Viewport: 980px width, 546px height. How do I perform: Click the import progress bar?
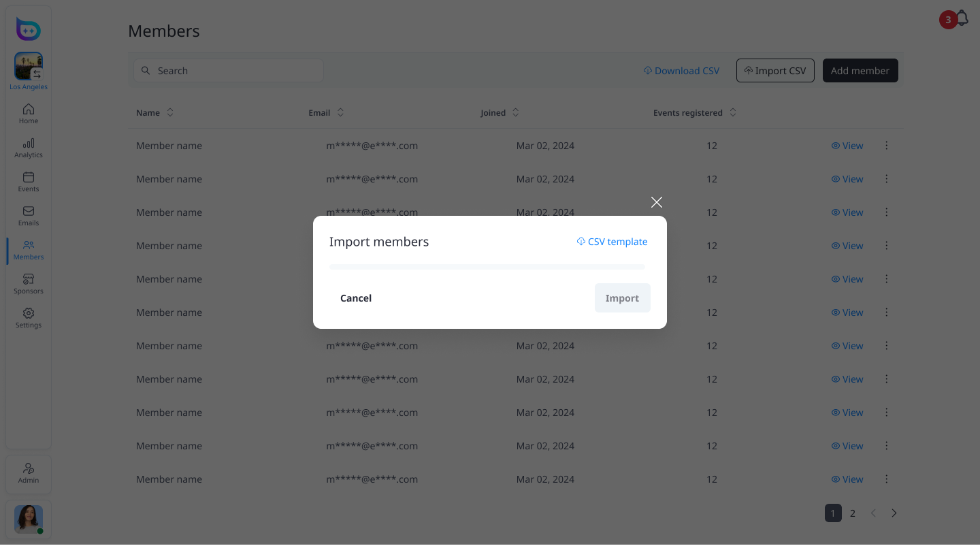(487, 267)
